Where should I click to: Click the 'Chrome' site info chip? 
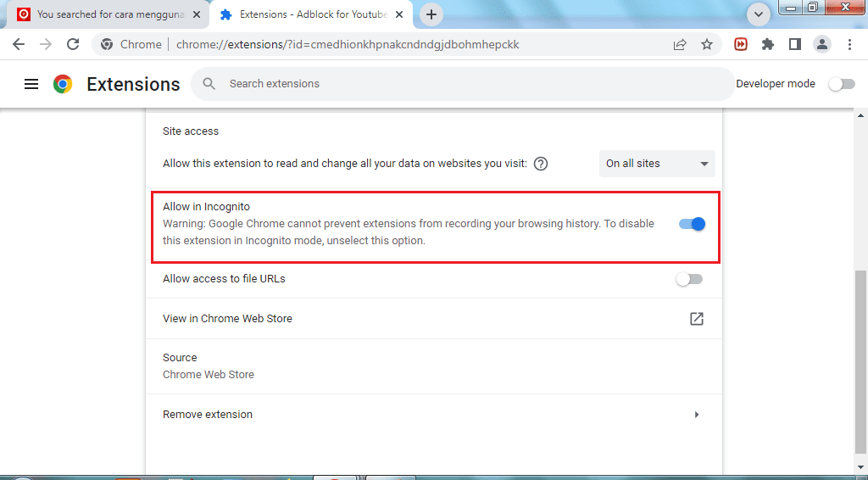coord(132,44)
